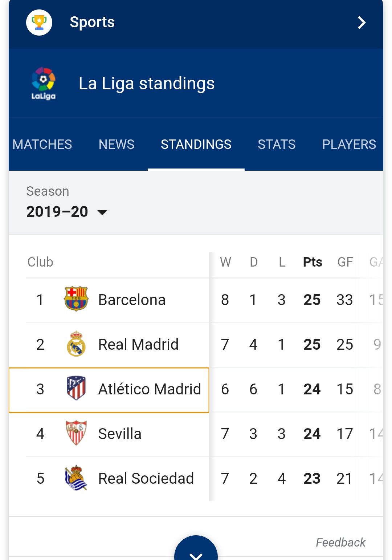The image size is (392, 560).
Task: Click the LaLiga logo
Action: click(44, 83)
